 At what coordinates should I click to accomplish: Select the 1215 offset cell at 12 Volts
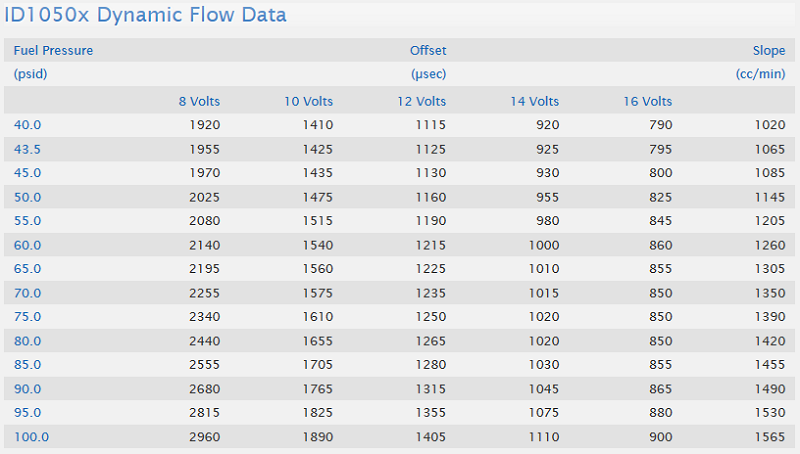(x=430, y=245)
